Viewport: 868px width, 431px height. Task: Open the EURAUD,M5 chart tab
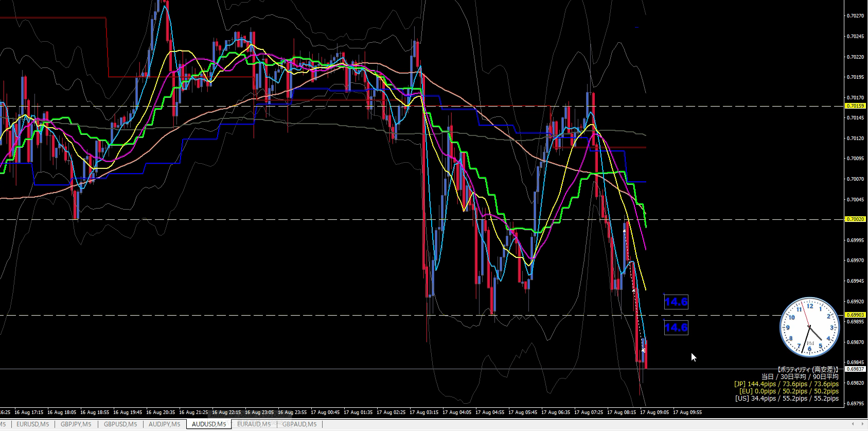click(x=254, y=424)
